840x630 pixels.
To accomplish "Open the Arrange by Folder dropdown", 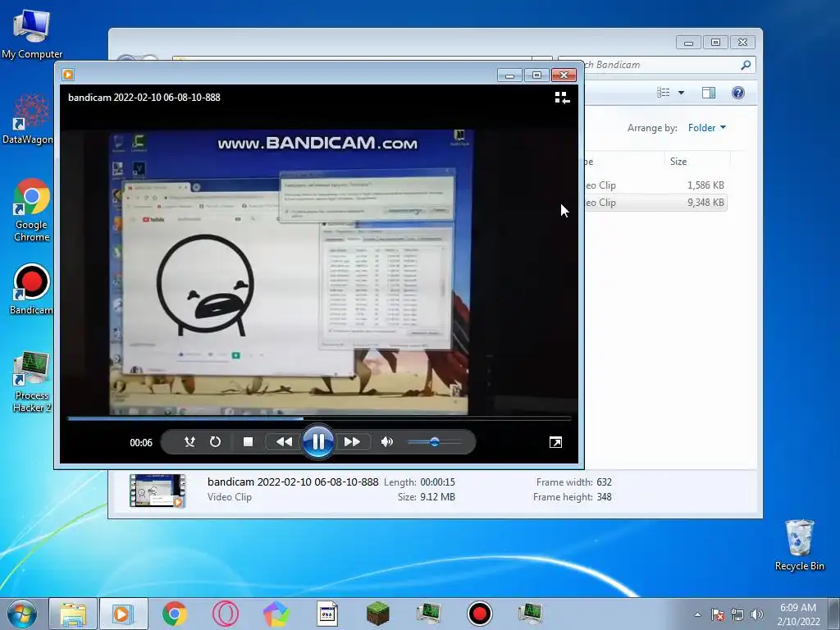I will coord(706,127).
